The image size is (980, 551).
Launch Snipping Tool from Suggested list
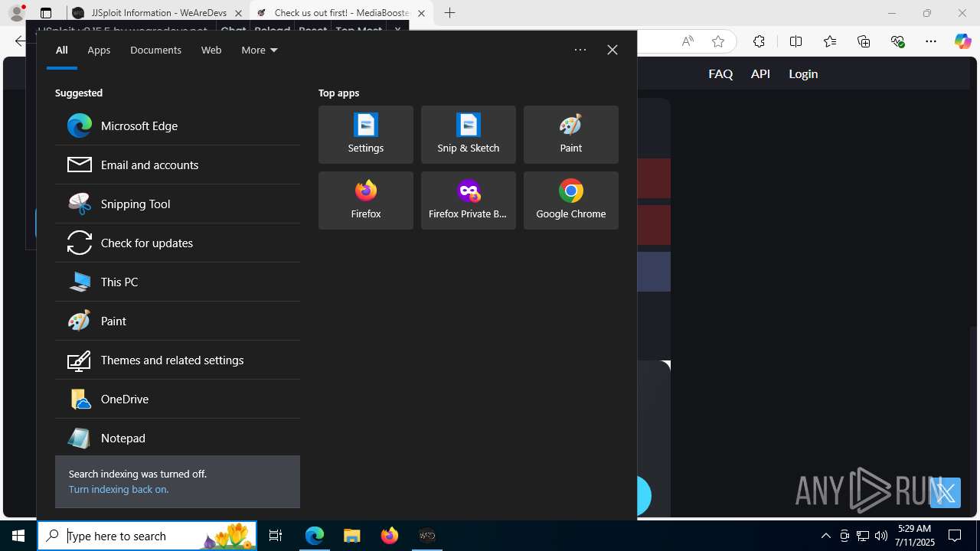click(x=177, y=204)
